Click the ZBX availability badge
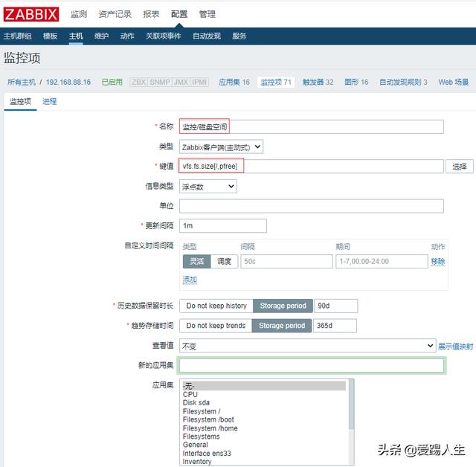 [139, 83]
